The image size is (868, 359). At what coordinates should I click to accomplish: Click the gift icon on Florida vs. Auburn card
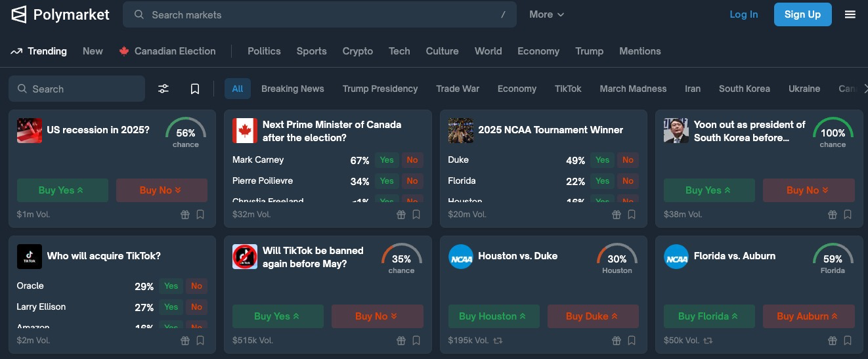pos(833,341)
